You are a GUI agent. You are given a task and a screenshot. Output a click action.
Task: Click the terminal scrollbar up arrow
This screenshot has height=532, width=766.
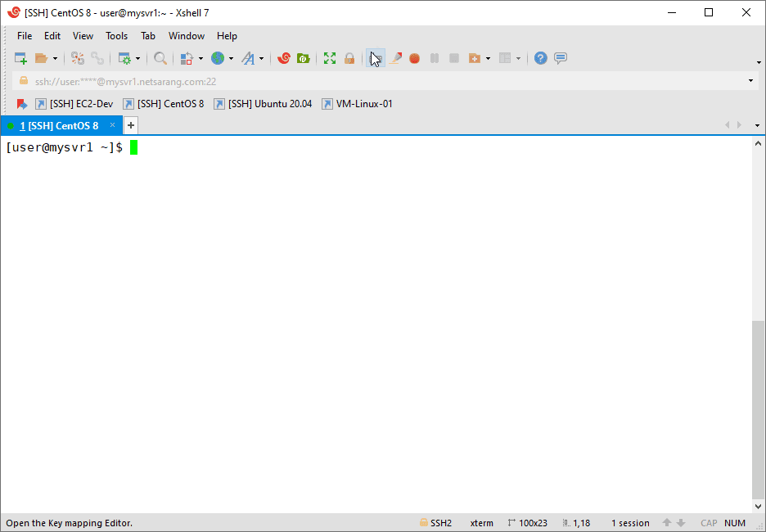coord(758,143)
